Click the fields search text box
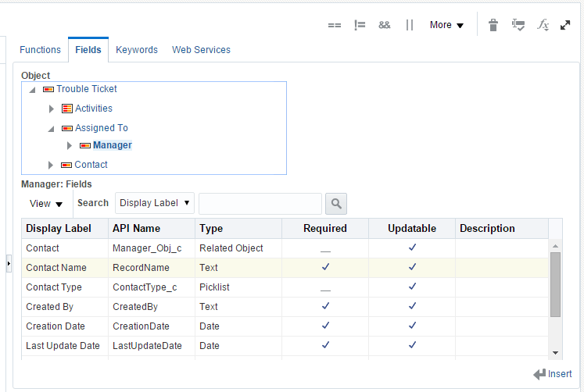Image resolution: width=584 pixels, height=392 pixels. pyautogui.click(x=260, y=204)
